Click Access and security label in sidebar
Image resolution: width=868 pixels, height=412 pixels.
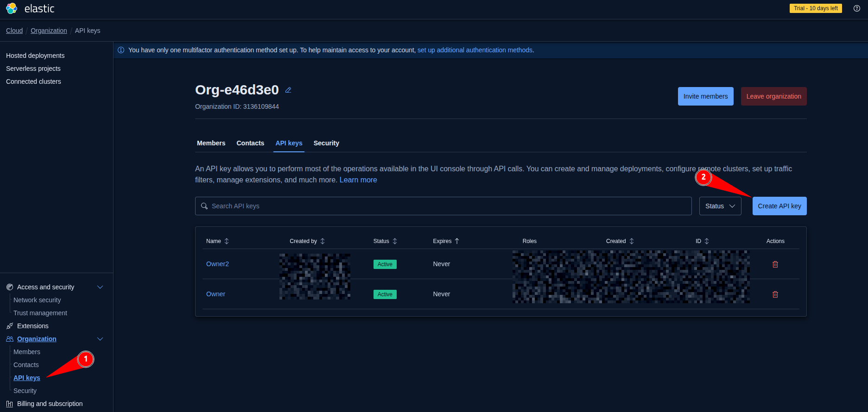pos(45,287)
